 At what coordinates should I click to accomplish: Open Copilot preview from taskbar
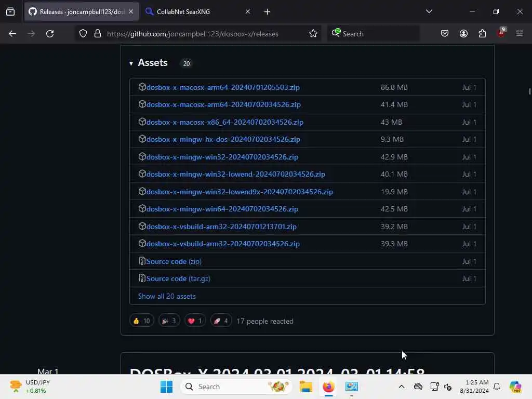click(515, 387)
